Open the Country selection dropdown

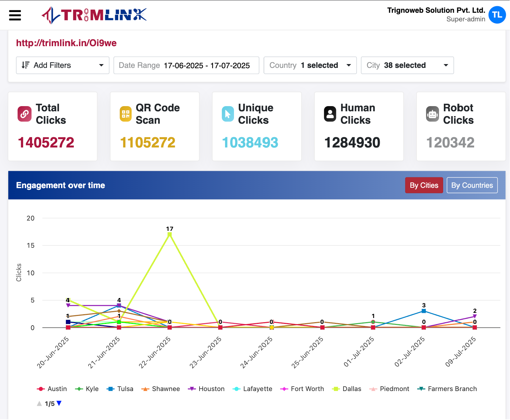[310, 65]
